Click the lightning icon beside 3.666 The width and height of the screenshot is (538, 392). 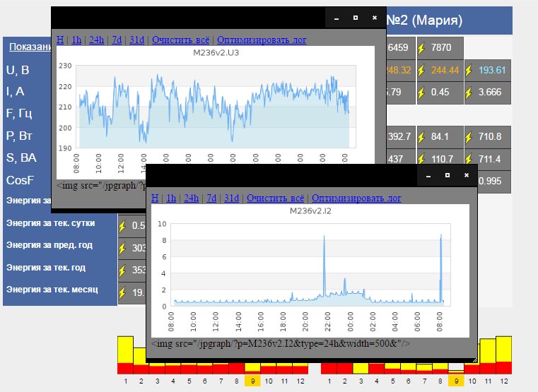(469, 93)
